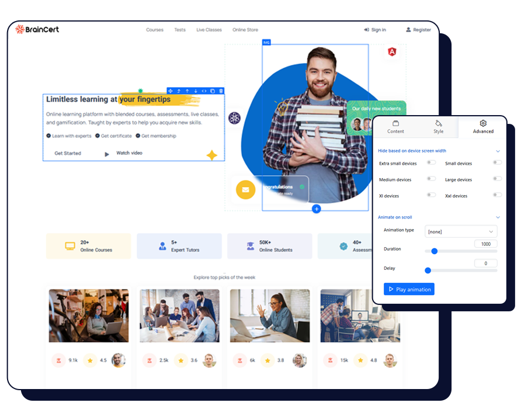This screenshot has height=420, width=528.
Task: Collapse the Animate on scroll section
Action: coord(498,217)
